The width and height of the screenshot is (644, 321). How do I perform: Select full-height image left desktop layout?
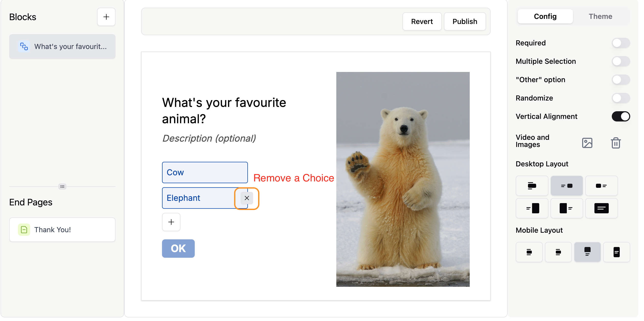point(566,208)
